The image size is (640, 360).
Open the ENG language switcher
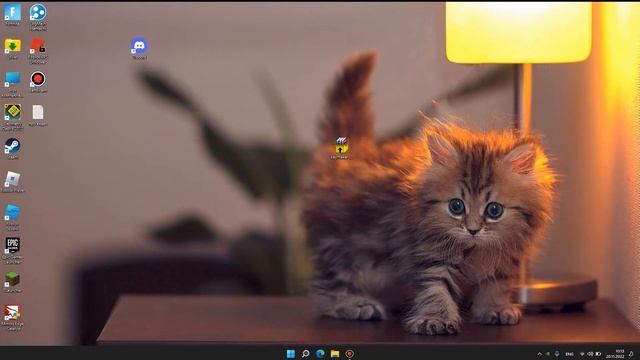569,354
